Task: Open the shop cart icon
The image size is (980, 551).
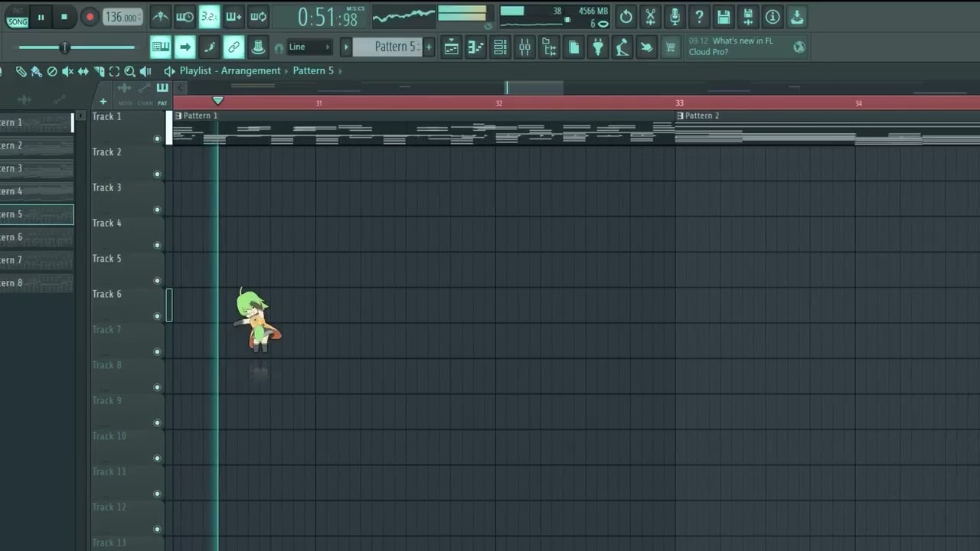Action: [671, 47]
